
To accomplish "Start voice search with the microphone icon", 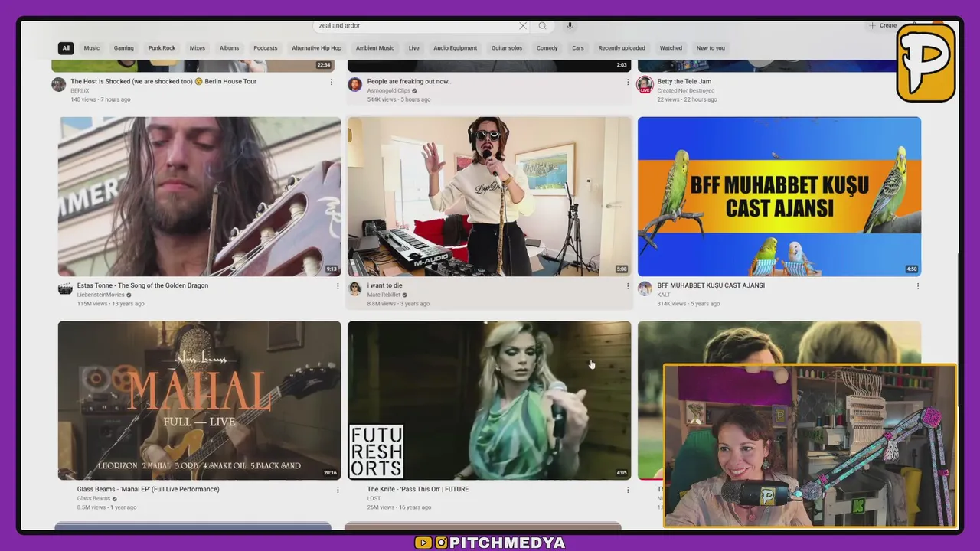I will (570, 26).
